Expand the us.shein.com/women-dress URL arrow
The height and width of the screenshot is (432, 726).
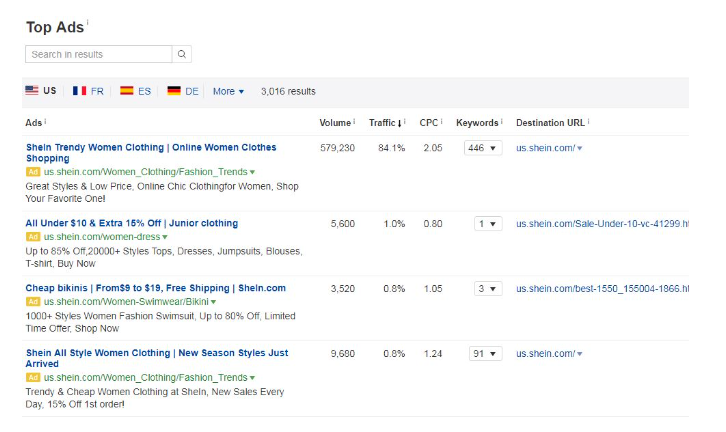tap(165, 236)
